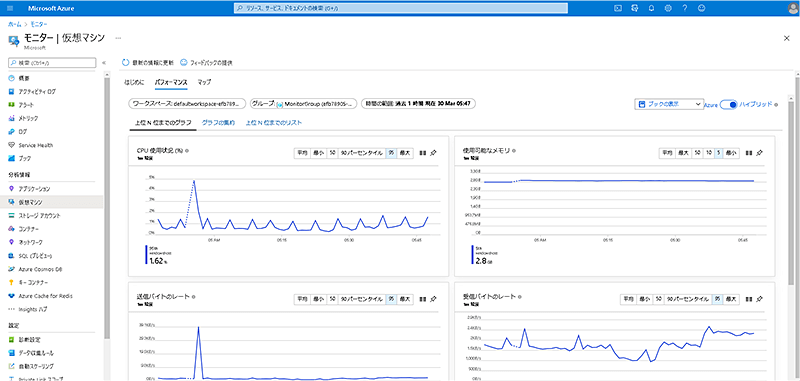Open the 時間の範囲 time range filter
This screenshot has width=800, height=381.
[418, 104]
